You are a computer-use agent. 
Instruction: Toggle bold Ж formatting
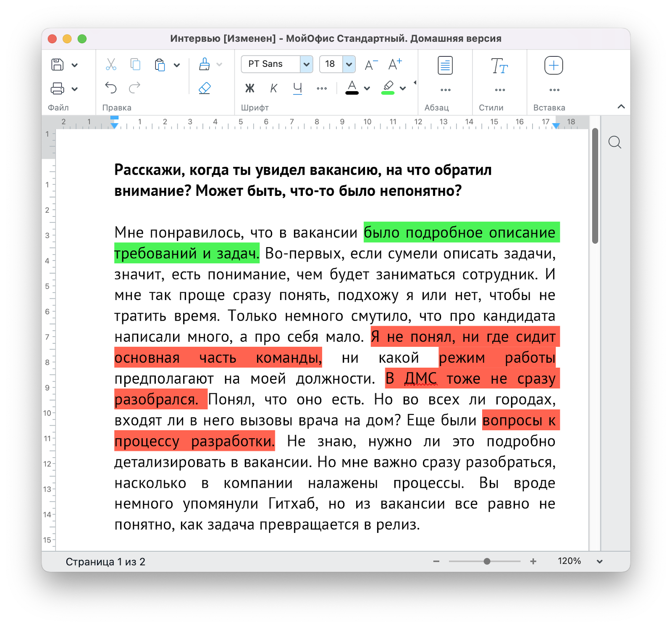tap(250, 88)
